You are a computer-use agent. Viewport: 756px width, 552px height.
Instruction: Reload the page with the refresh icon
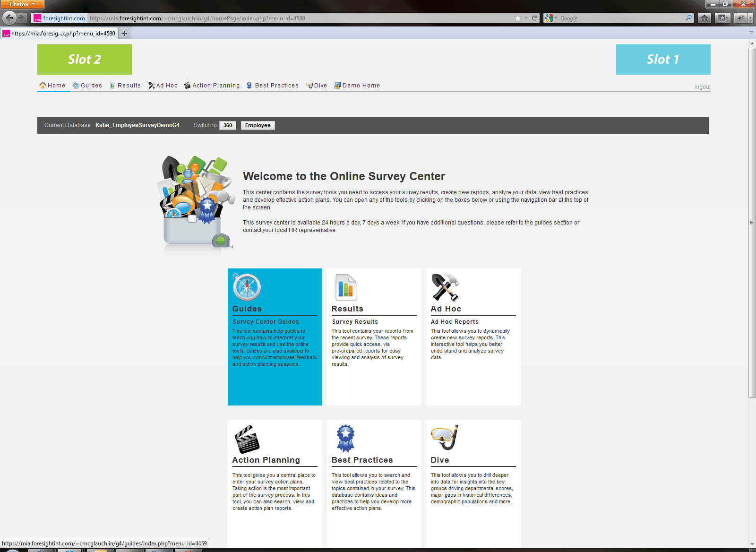pyautogui.click(x=535, y=18)
